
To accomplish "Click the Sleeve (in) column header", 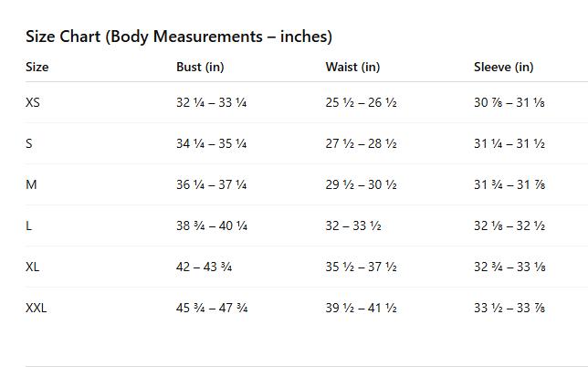I will tap(503, 67).
